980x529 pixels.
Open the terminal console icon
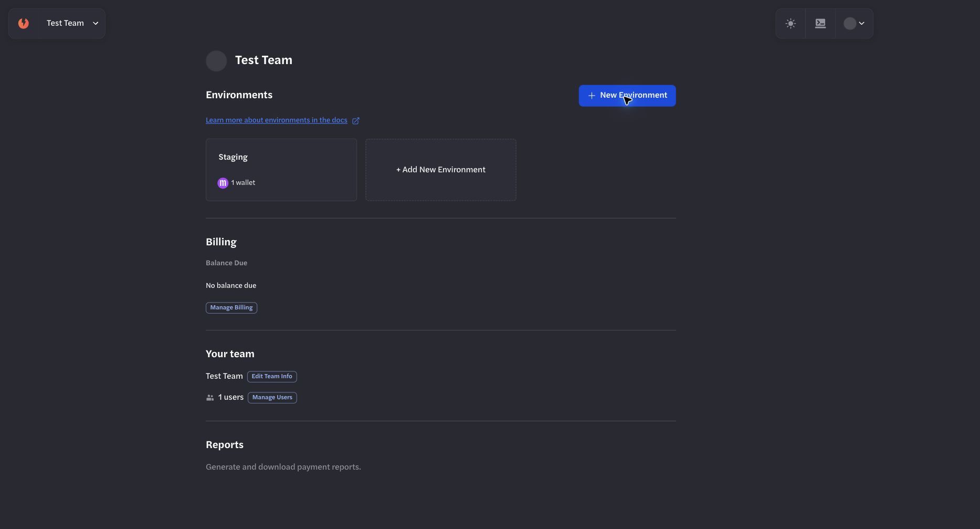click(820, 24)
